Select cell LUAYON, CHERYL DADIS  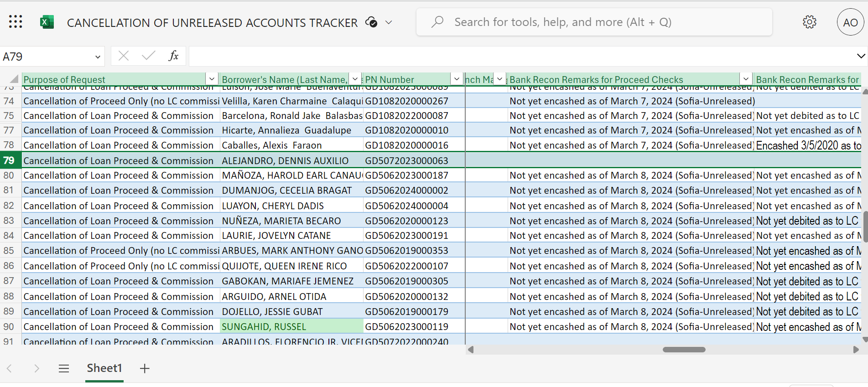pos(291,206)
